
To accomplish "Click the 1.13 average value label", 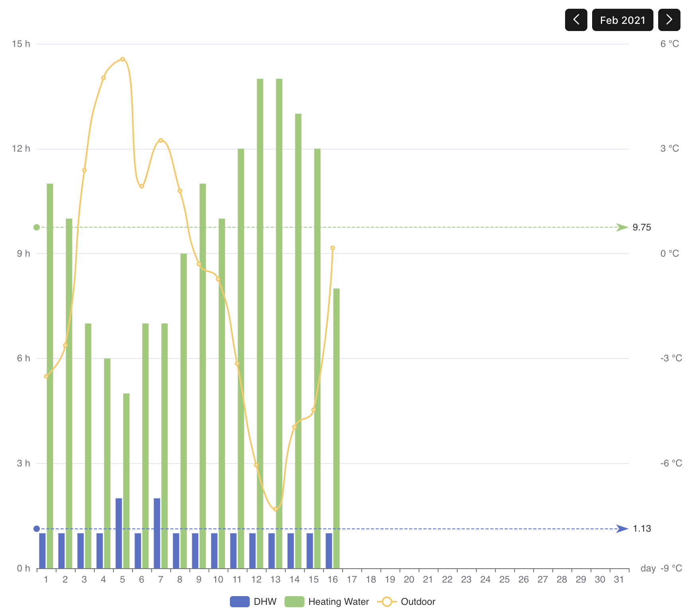I will 642,528.
